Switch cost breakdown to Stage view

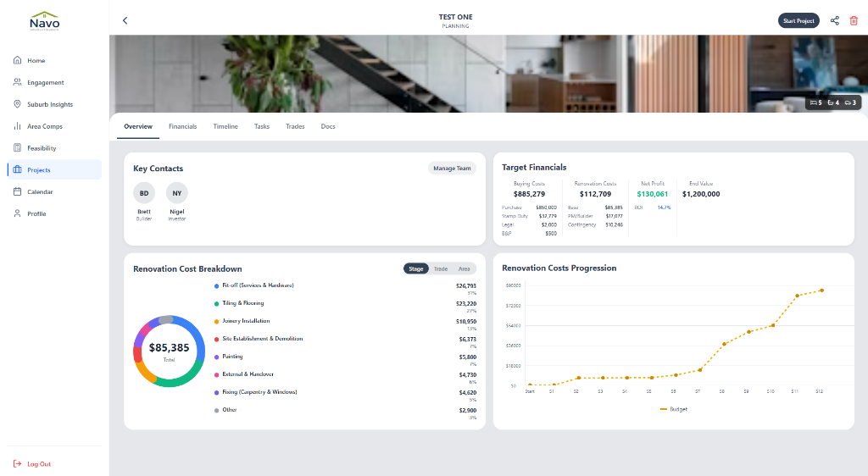click(x=416, y=268)
